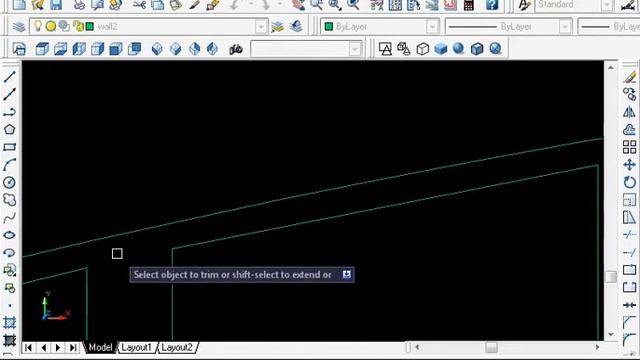This screenshot has width=640, height=360.
Task: Select the Insert Block tool
Action: point(9,270)
